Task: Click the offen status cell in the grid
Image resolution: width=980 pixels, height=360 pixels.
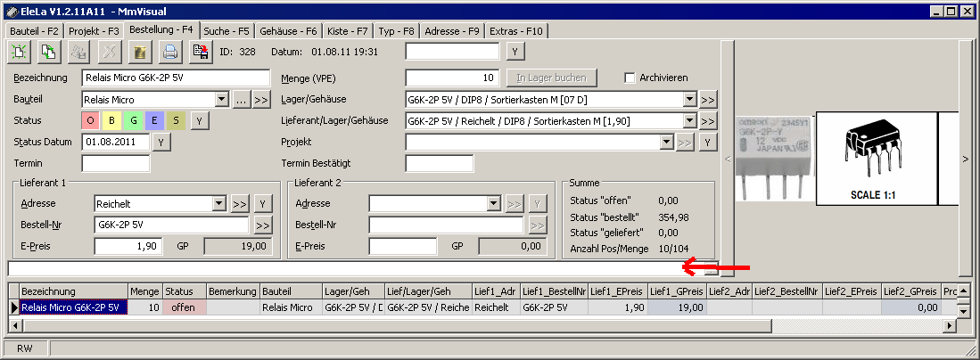Action: coord(184,307)
